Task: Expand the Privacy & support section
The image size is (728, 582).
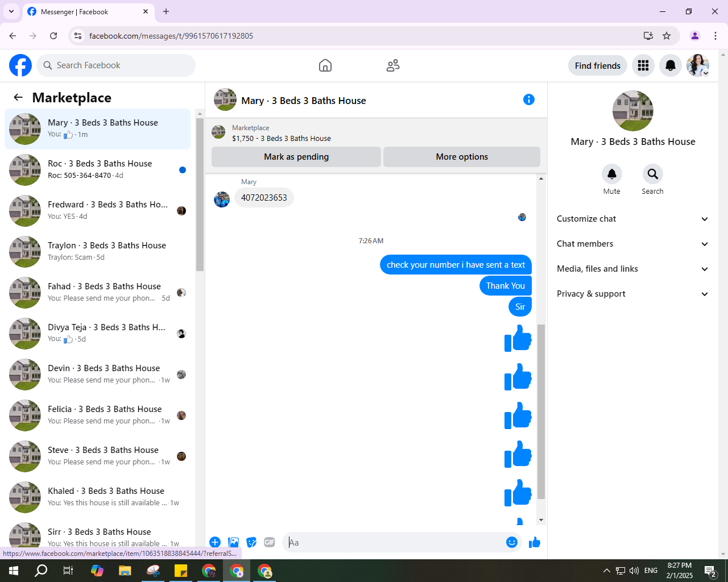Action: [632, 294]
